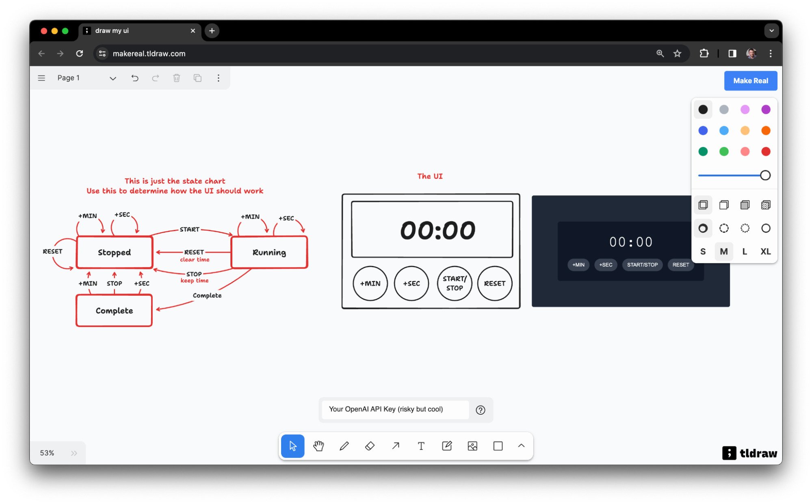Image resolution: width=812 pixels, height=504 pixels.
Task: Click the Make Real button
Action: [751, 80]
